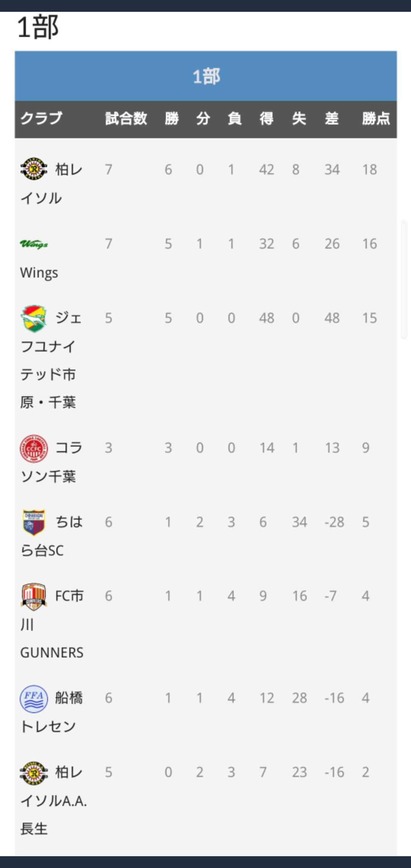This screenshot has width=411, height=868.
Task: Open the Wings team name link
Action: tap(39, 273)
